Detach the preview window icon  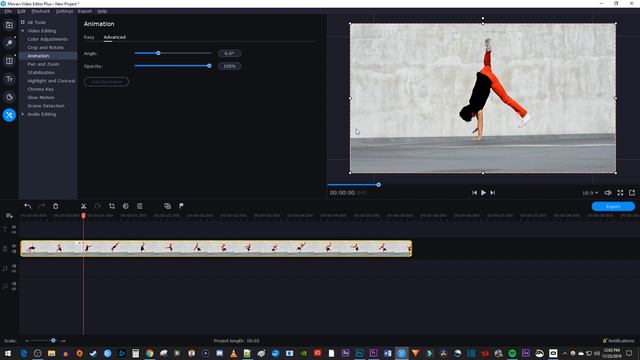coord(632,193)
